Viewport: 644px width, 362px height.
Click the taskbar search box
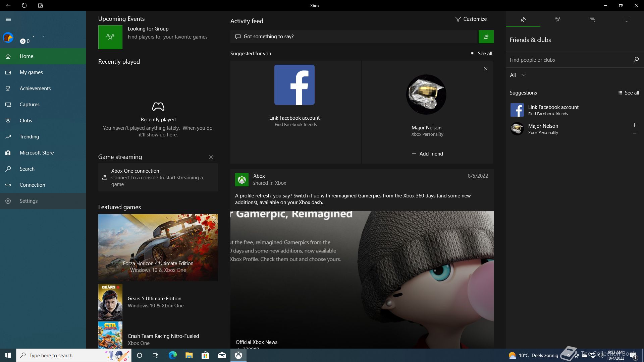(74, 355)
